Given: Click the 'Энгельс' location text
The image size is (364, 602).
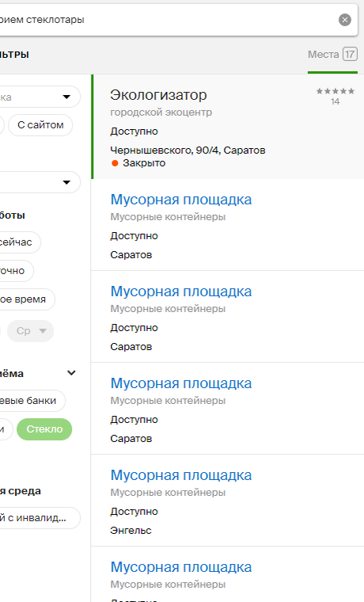Looking at the screenshot, I should (x=131, y=531).
